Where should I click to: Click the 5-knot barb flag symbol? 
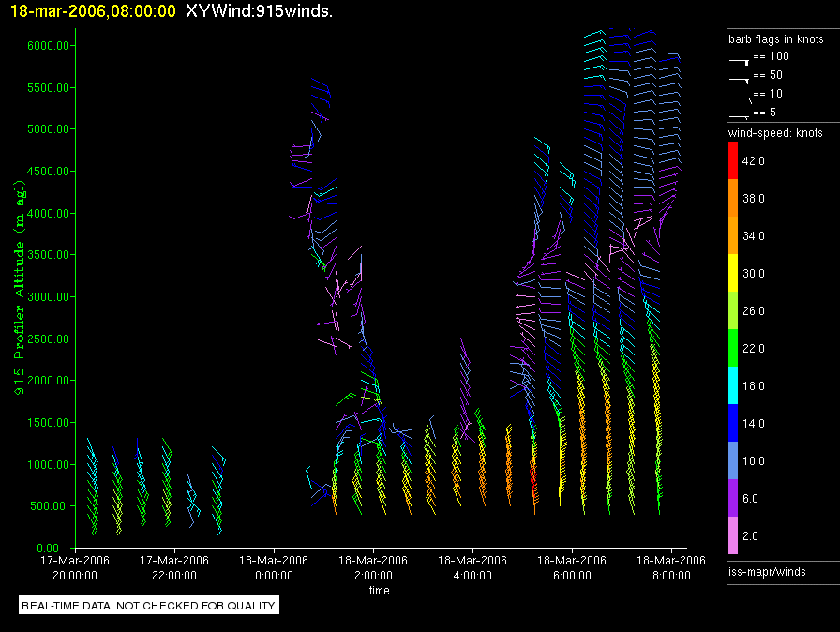click(x=740, y=115)
